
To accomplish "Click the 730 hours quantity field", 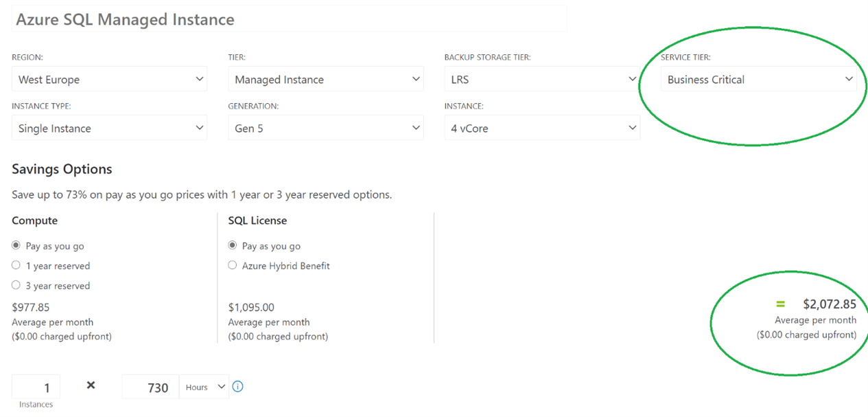I will (x=150, y=387).
